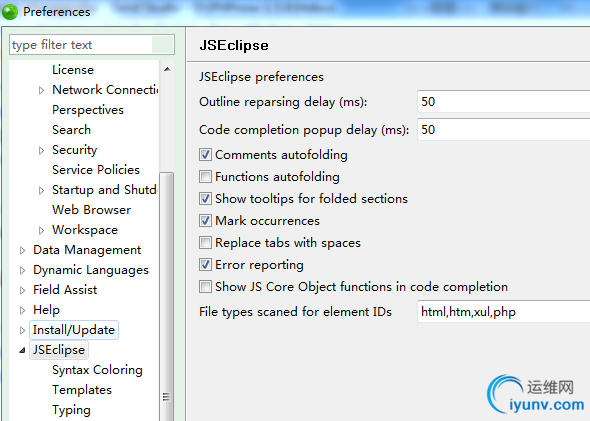The image size is (590, 421).
Task: Click the file types scanned field
Action: point(503,312)
